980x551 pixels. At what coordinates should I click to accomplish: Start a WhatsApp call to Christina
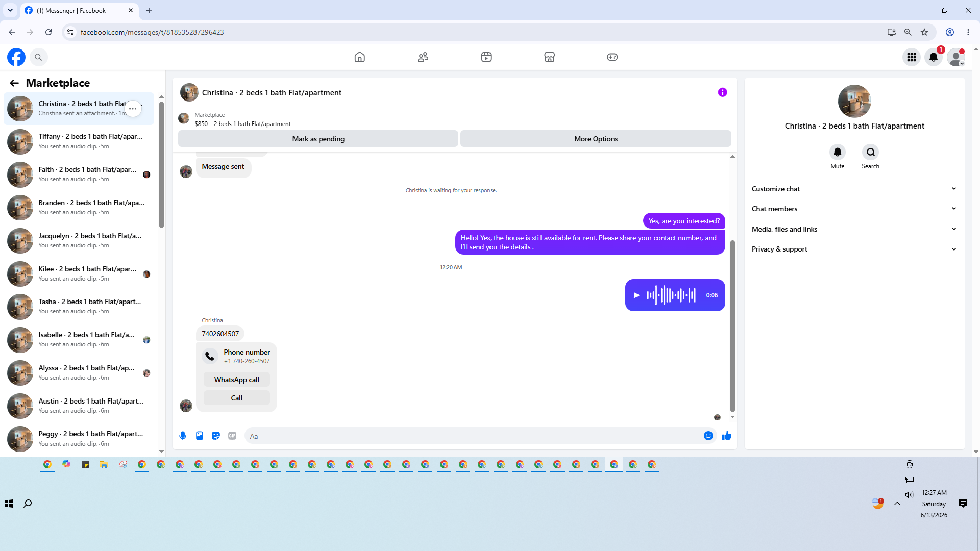pyautogui.click(x=237, y=380)
